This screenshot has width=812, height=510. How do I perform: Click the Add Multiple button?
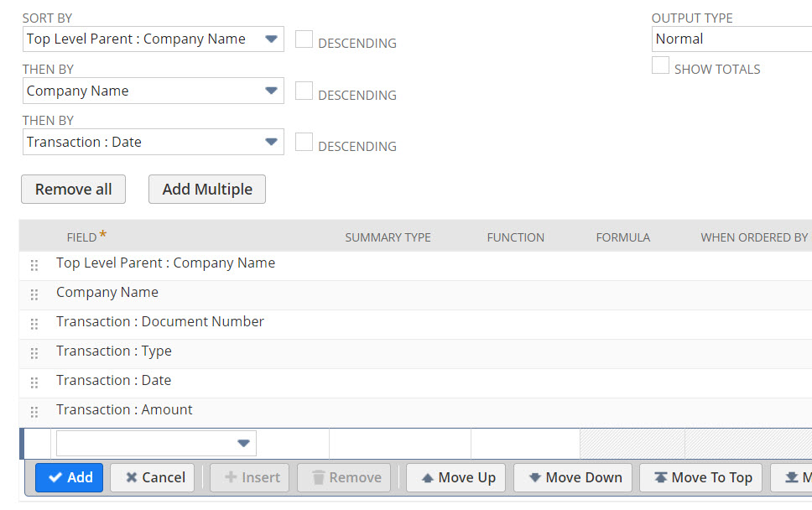206,189
